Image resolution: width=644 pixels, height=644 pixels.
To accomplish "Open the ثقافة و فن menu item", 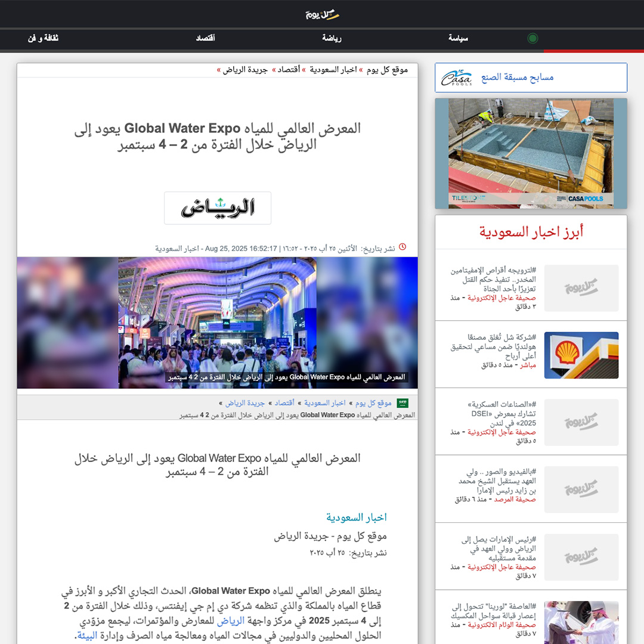I will (x=43, y=38).
